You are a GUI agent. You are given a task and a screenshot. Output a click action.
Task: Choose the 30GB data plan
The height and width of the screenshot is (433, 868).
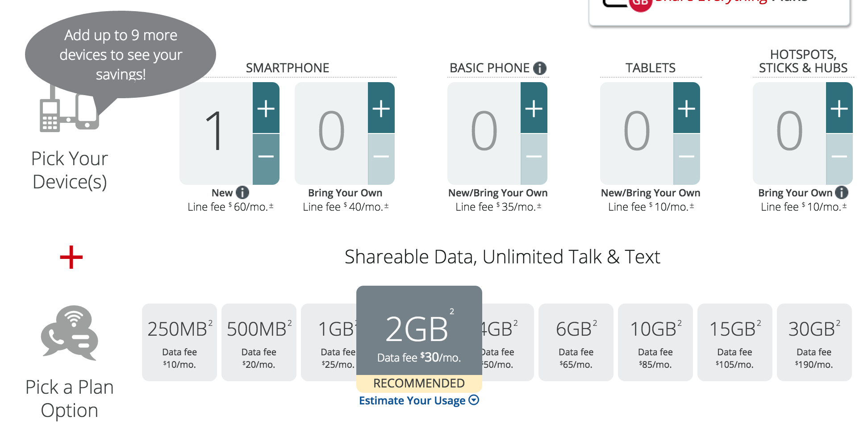point(814,342)
